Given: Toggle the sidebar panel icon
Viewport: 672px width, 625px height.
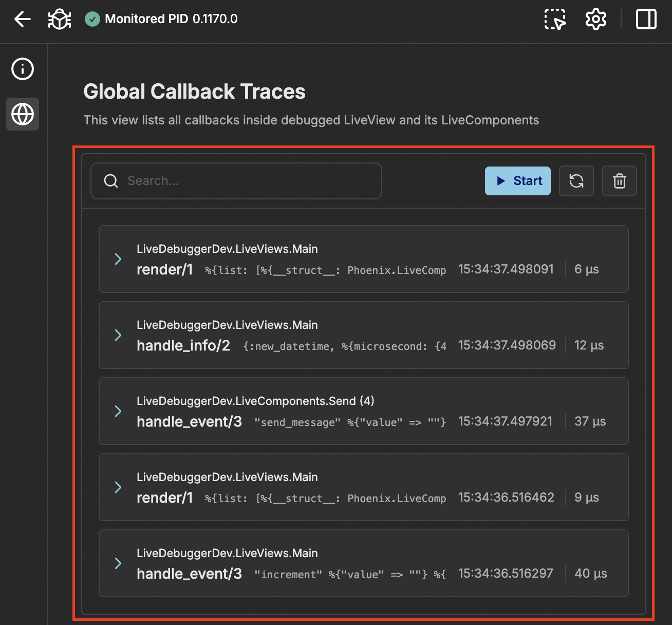Looking at the screenshot, I should [646, 20].
